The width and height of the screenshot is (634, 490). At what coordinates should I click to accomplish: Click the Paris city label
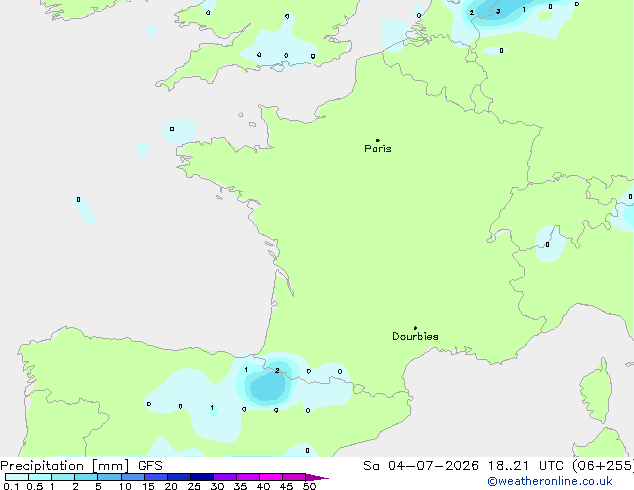[x=378, y=149]
